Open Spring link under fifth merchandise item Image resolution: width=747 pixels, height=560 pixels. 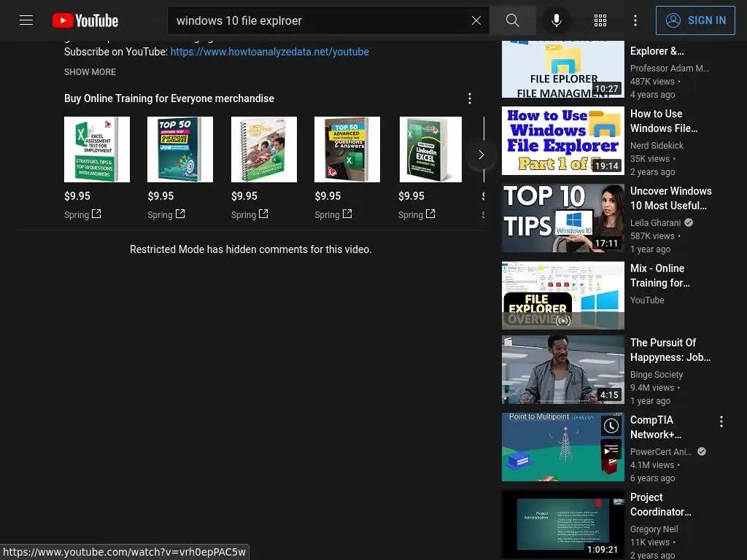(x=417, y=215)
